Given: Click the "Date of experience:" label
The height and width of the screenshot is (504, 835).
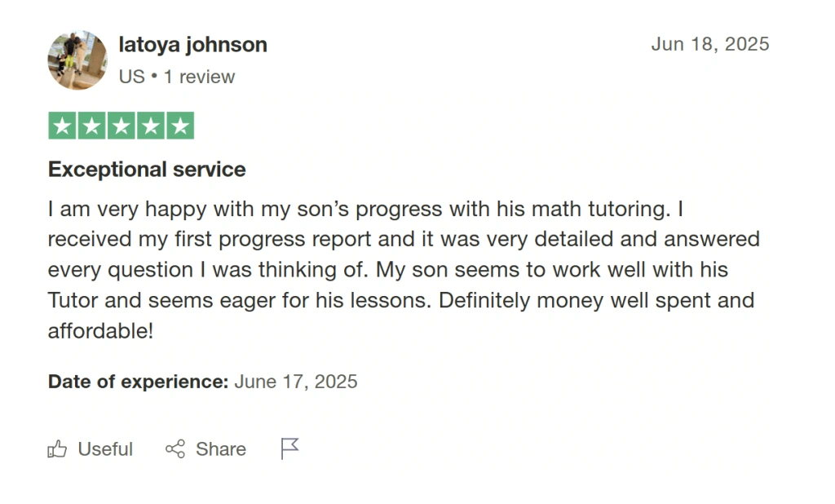Looking at the screenshot, I should (x=138, y=382).
